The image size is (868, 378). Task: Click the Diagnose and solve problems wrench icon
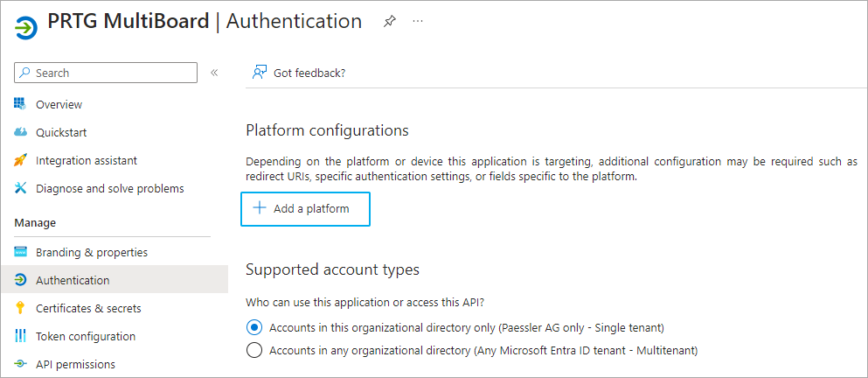tap(20, 188)
